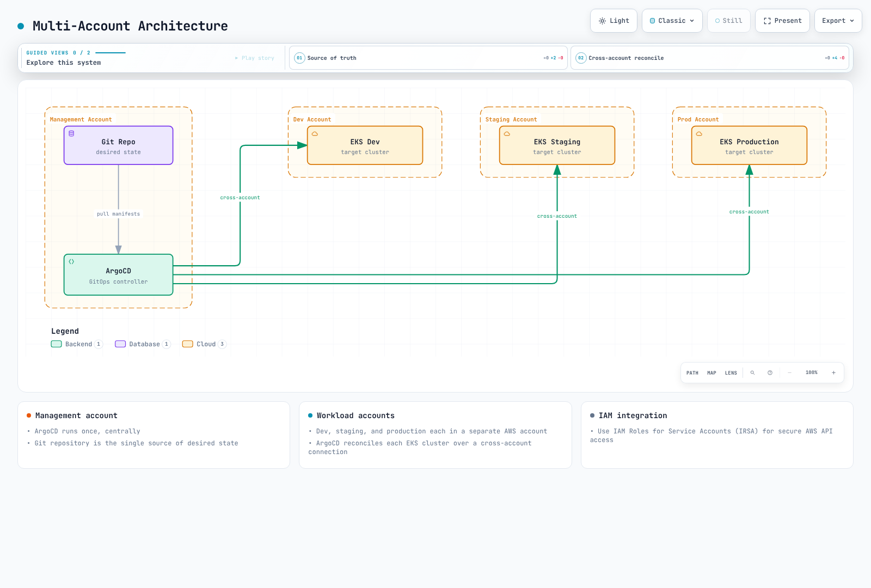Click the Management Account group label
871x588 pixels.
click(x=81, y=120)
